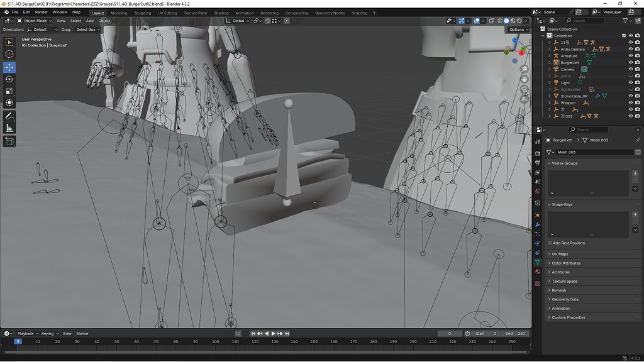Open timeline Keying menu

(49, 334)
